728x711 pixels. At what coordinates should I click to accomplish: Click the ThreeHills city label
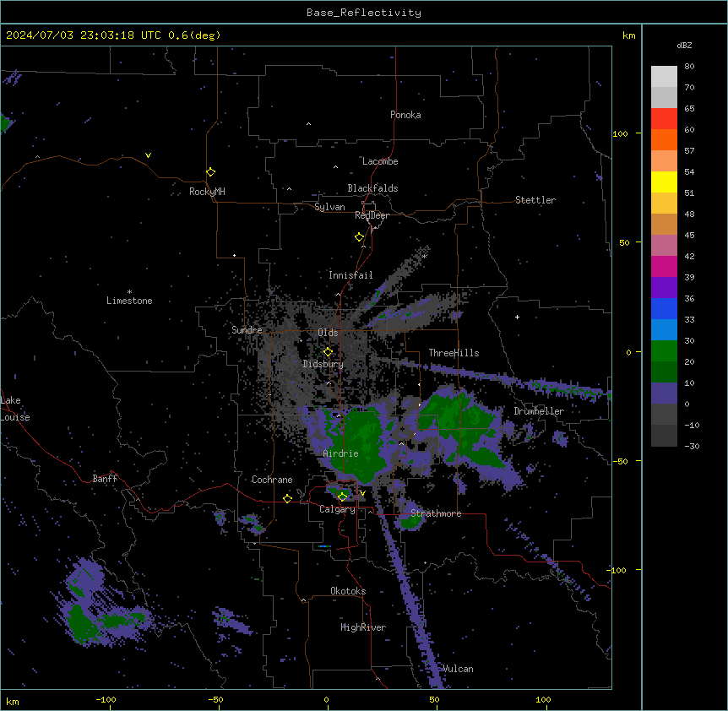click(454, 353)
